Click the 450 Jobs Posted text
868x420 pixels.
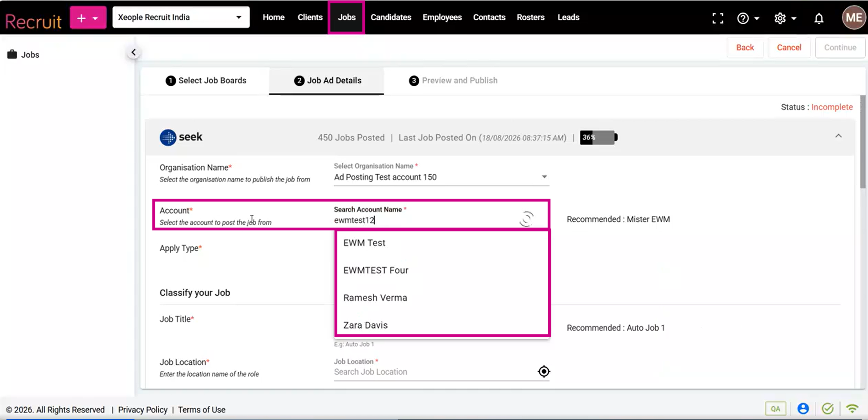pyautogui.click(x=351, y=138)
